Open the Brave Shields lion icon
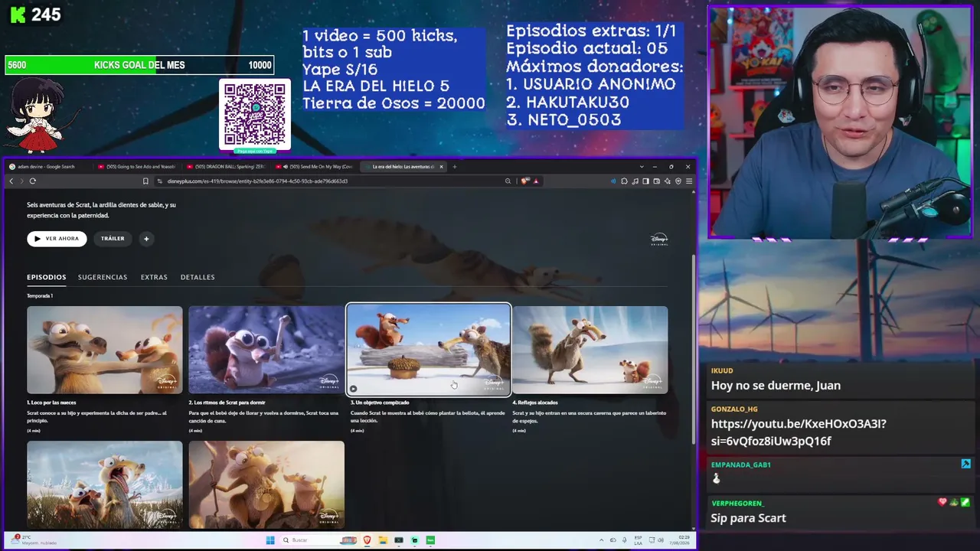The width and height of the screenshot is (980, 551). pyautogui.click(x=524, y=181)
